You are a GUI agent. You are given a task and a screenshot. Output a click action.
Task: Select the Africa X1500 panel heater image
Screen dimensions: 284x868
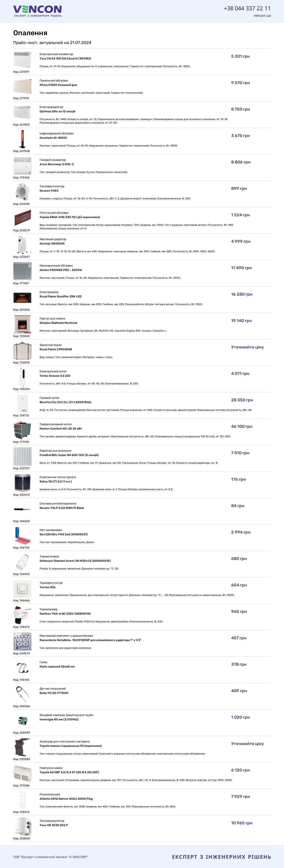click(22, 87)
